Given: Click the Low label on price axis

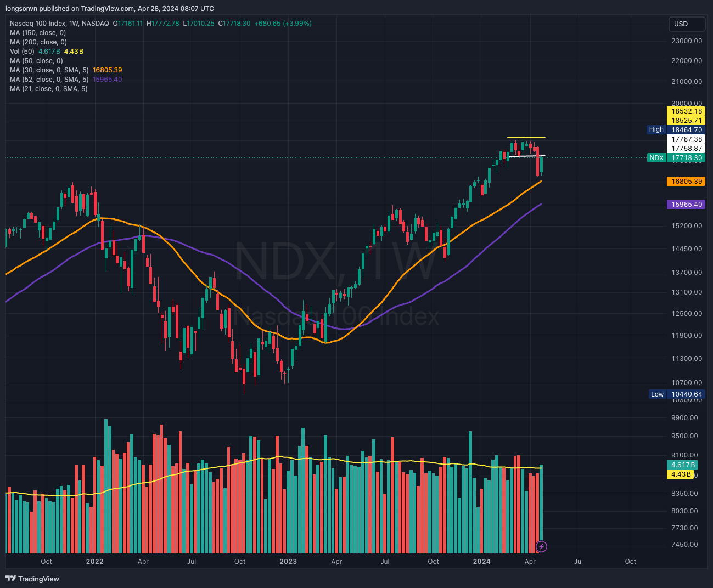Looking at the screenshot, I should point(657,394).
